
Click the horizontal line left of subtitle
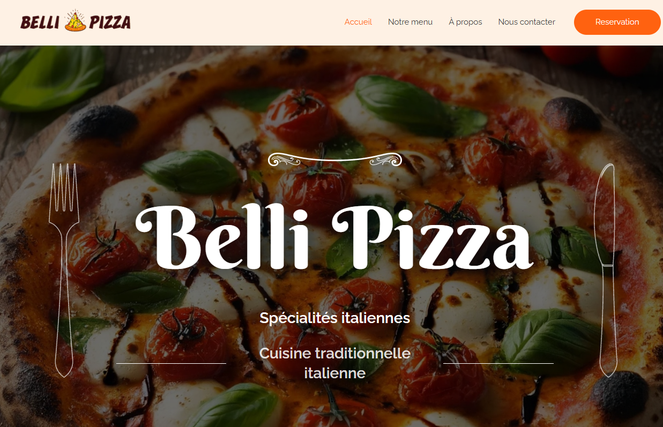click(x=171, y=363)
